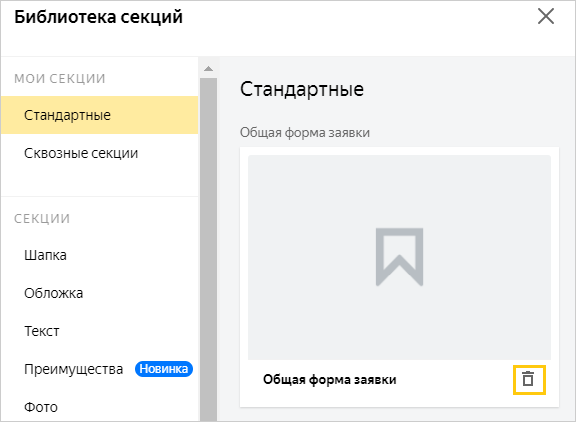The height and width of the screenshot is (422, 576).
Task: Select the gray preview thumbnail of saved section
Action: click(x=399, y=257)
